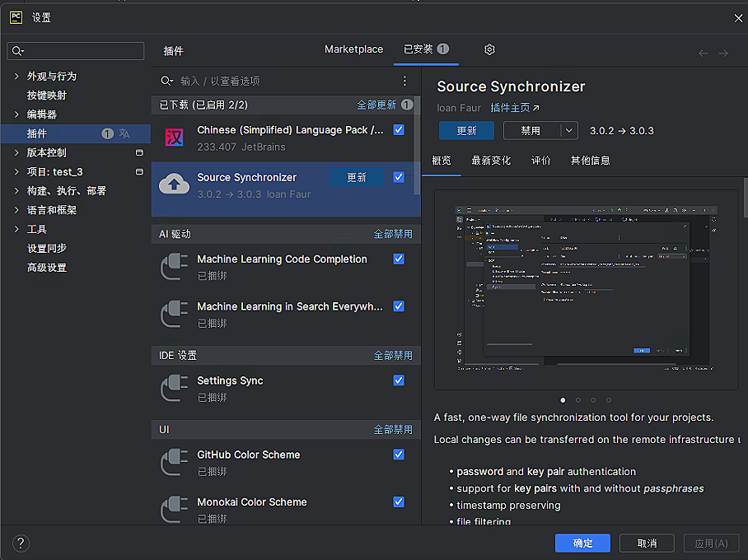Click project-level icon beside 项目: test_3
Screen dimensions: 748x560
click(x=139, y=172)
